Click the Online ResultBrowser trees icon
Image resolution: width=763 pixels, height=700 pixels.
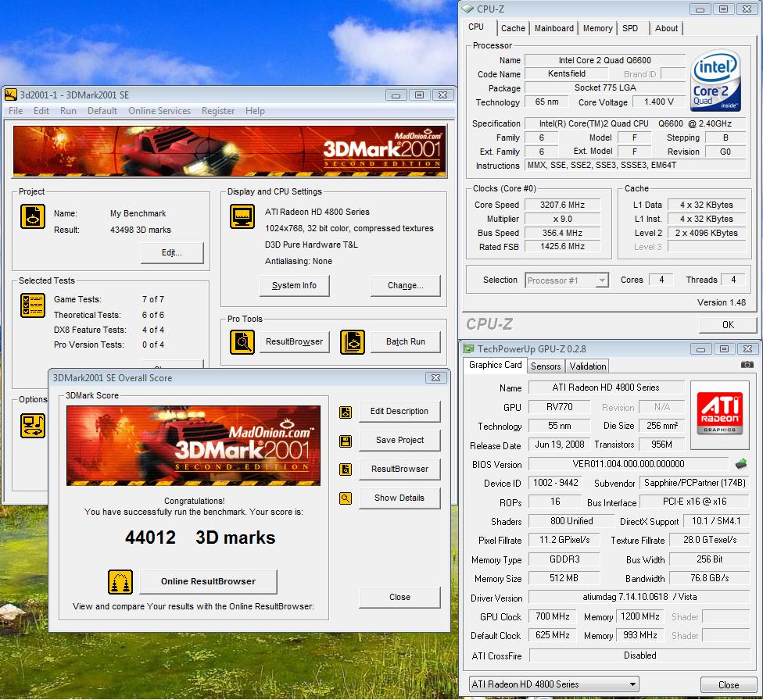pyautogui.click(x=120, y=582)
